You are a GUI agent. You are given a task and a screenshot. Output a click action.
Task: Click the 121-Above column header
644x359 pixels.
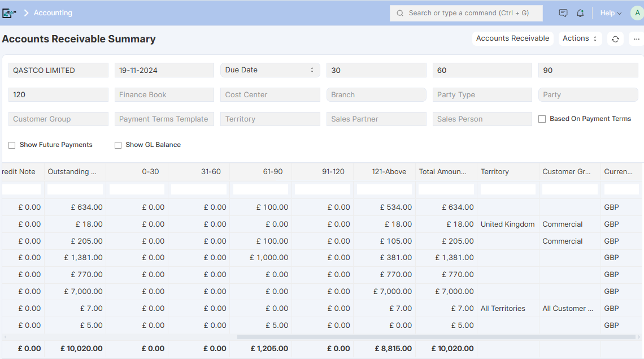pyautogui.click(x=385, y=172)
